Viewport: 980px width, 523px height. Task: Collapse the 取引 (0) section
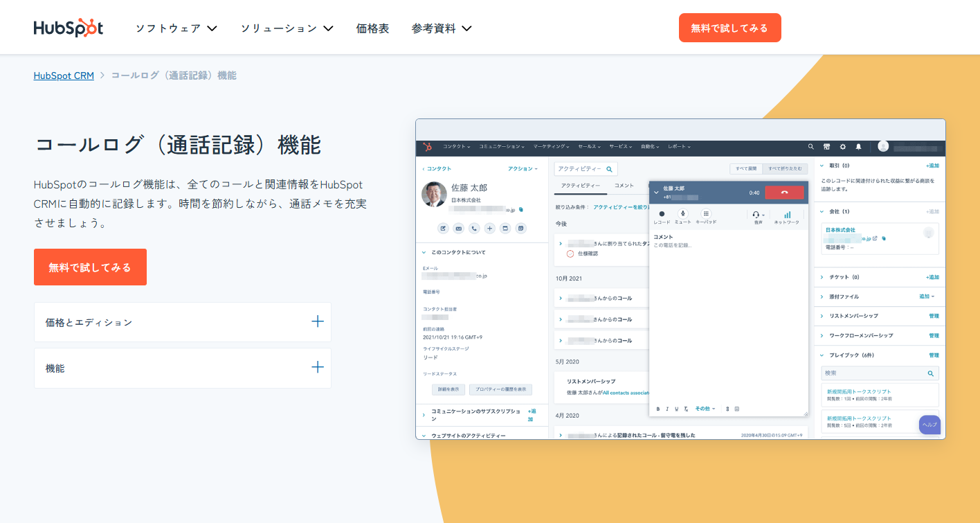pos(822,166)
